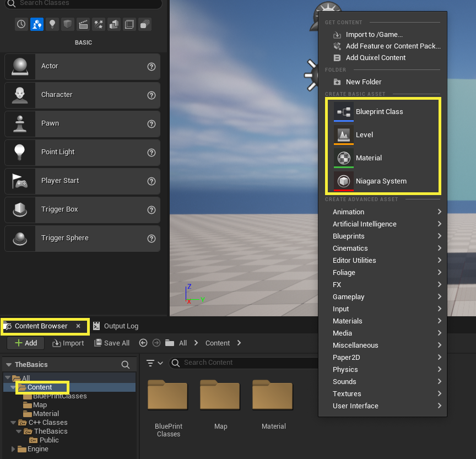Expand the path after Content breadcrumb

click(239, 343)
